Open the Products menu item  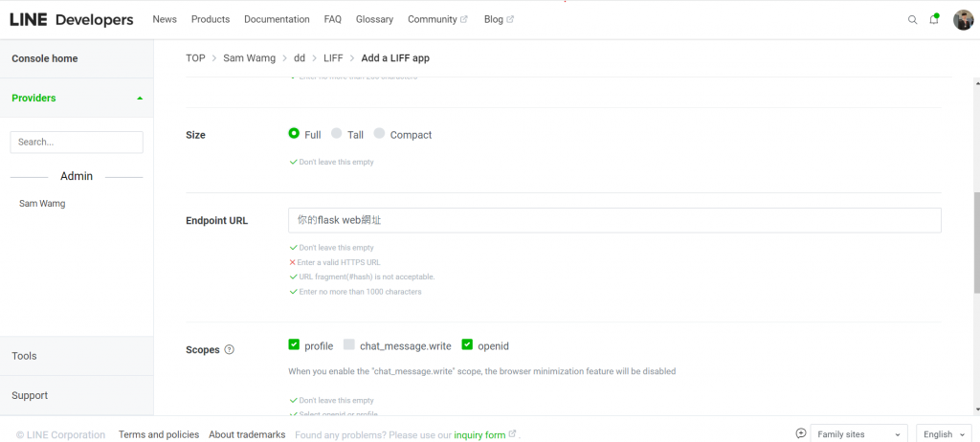(211, 19)
